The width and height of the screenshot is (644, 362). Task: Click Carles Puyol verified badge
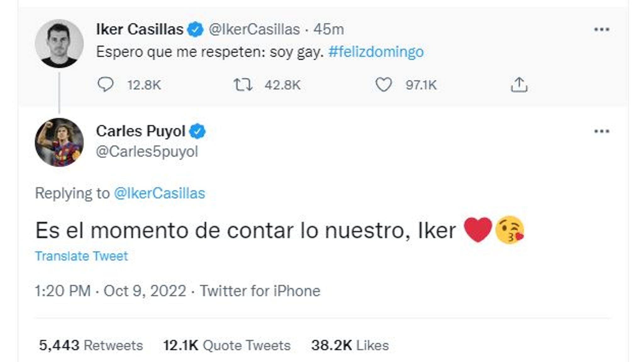[197, 131]
